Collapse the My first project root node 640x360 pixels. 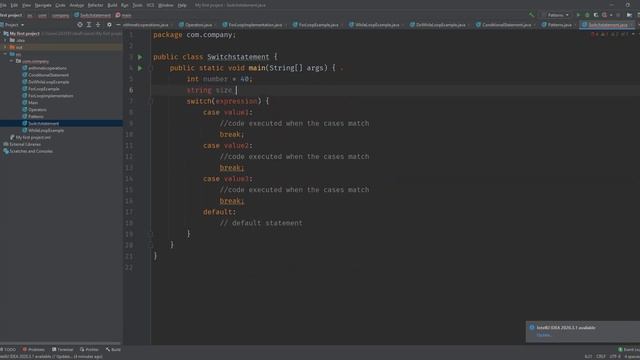[2, 33]
